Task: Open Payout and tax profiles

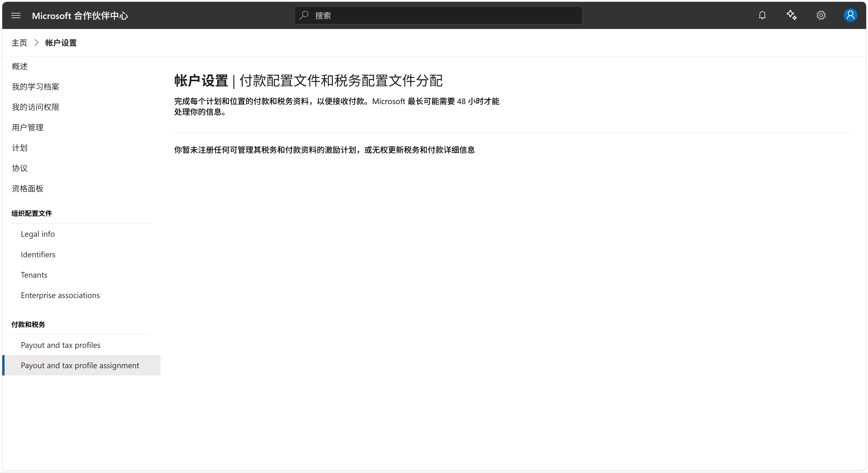Action: point(61,345)
